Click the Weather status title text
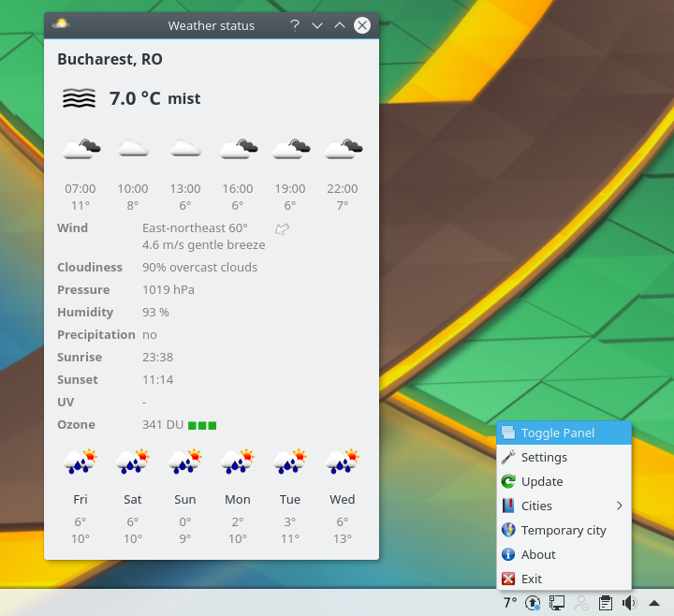The width and height of the screenshot is (674, 616). point(212,26)
